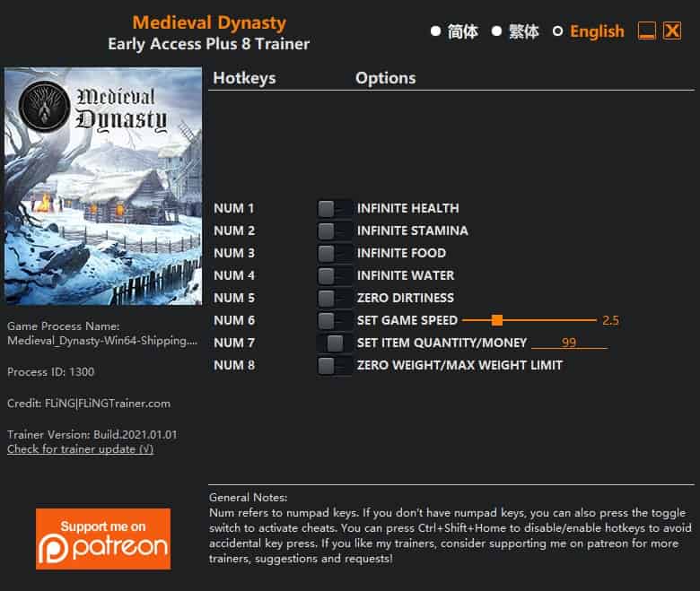Screen dimensions: 700x591
Task: Click the item quantity input field showing 99
Action: click(569, 343)
